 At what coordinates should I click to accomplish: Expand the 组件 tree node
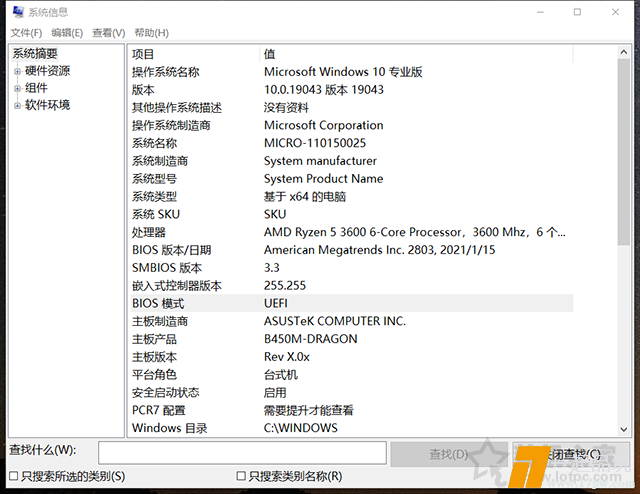pos(17,89)
